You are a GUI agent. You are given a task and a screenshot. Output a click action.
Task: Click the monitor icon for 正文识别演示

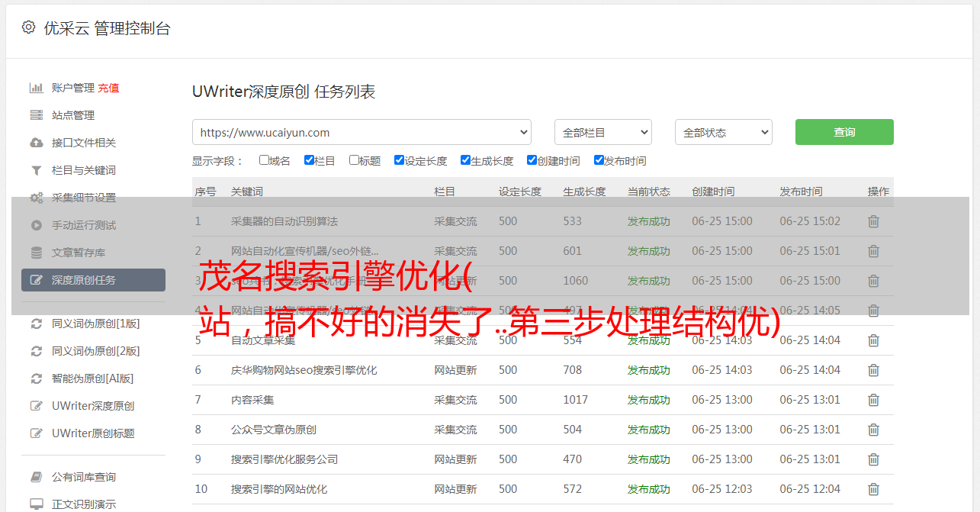tap(36, 504)
